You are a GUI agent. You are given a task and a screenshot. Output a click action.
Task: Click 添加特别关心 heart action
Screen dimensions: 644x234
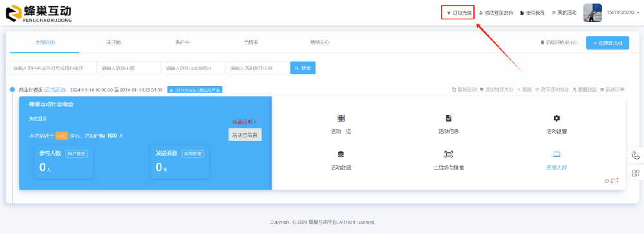click(496, 90)
